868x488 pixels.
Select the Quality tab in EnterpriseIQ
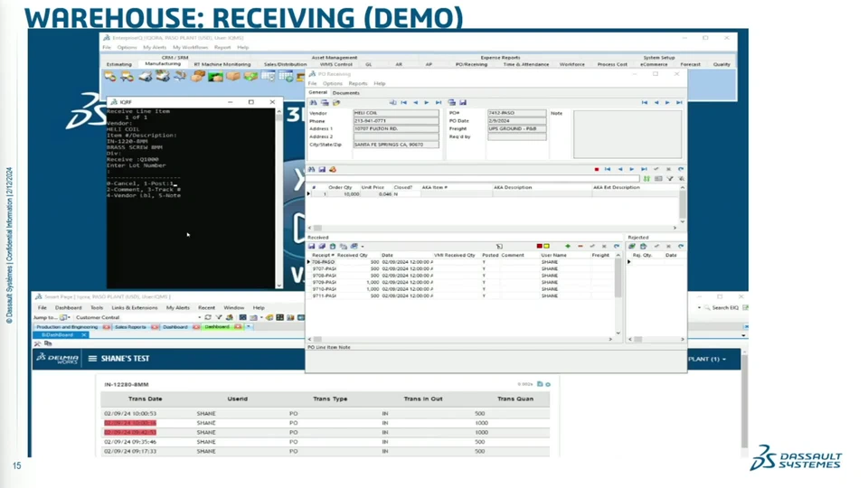[722, 64]
